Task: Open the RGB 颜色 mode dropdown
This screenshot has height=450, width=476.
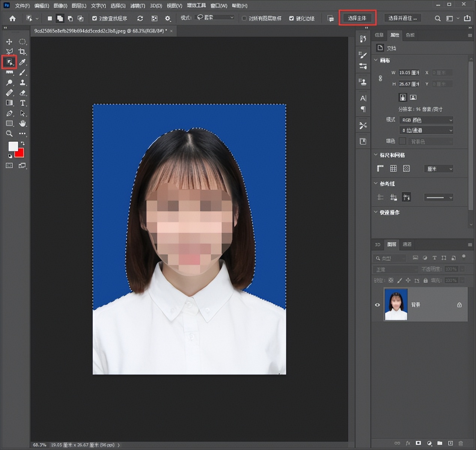Action: 426,120
